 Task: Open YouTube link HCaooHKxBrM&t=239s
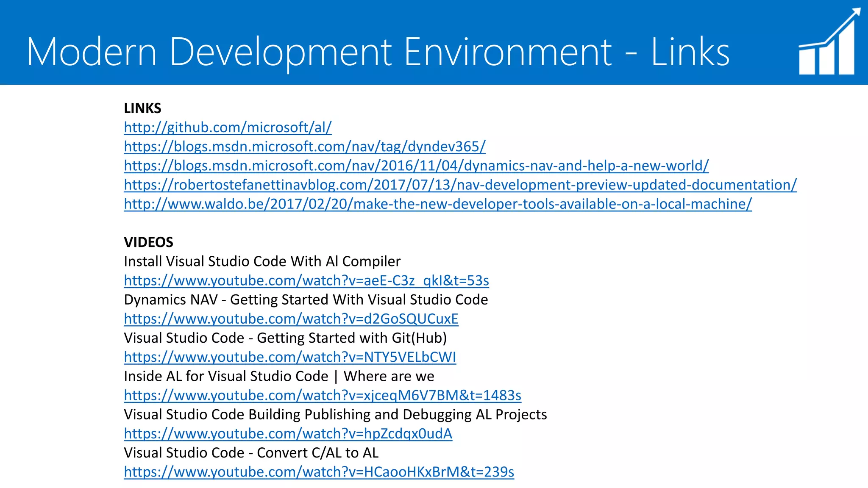point(319,472)
